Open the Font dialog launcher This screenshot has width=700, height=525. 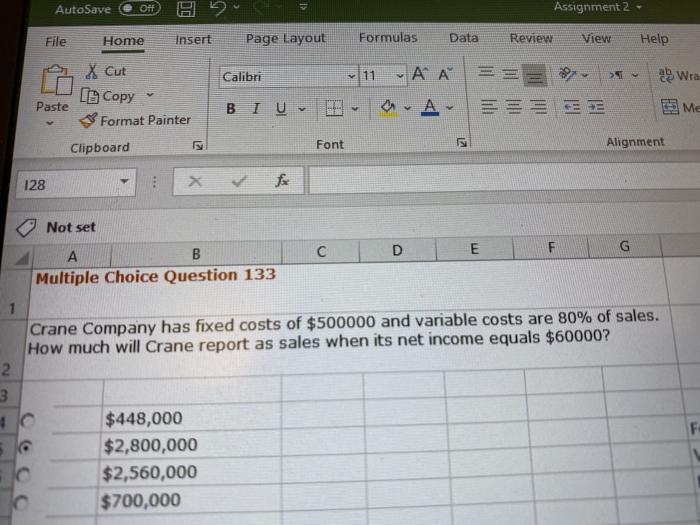[x=462, y=143]
